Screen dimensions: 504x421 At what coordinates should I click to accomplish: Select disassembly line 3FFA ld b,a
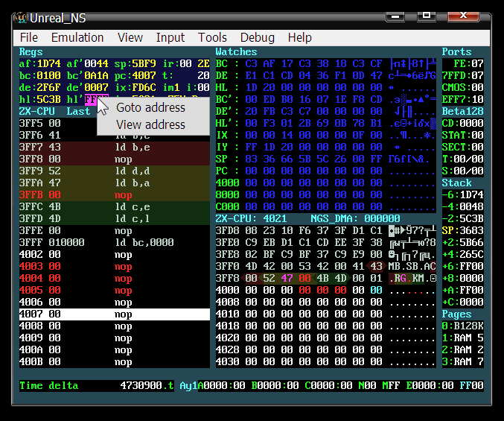115,183
